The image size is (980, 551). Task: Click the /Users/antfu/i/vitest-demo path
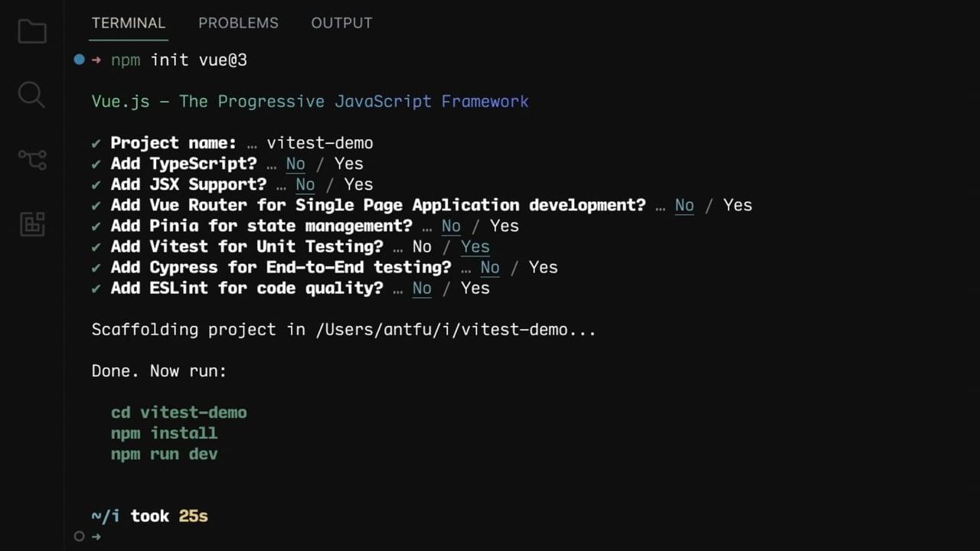442,330
